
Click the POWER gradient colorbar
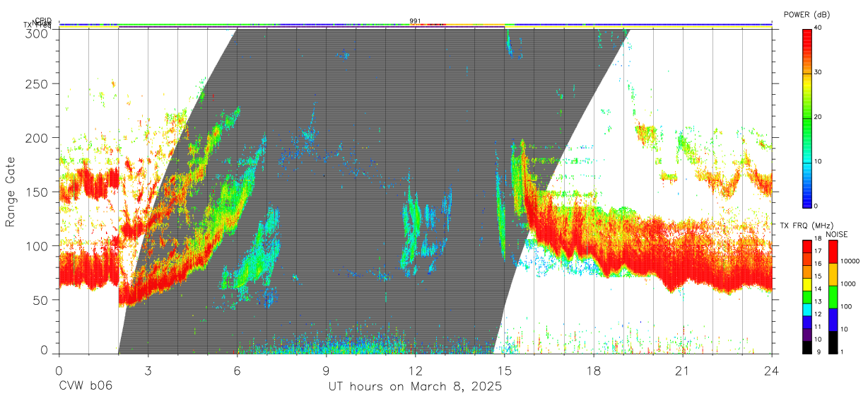point(807,117)
